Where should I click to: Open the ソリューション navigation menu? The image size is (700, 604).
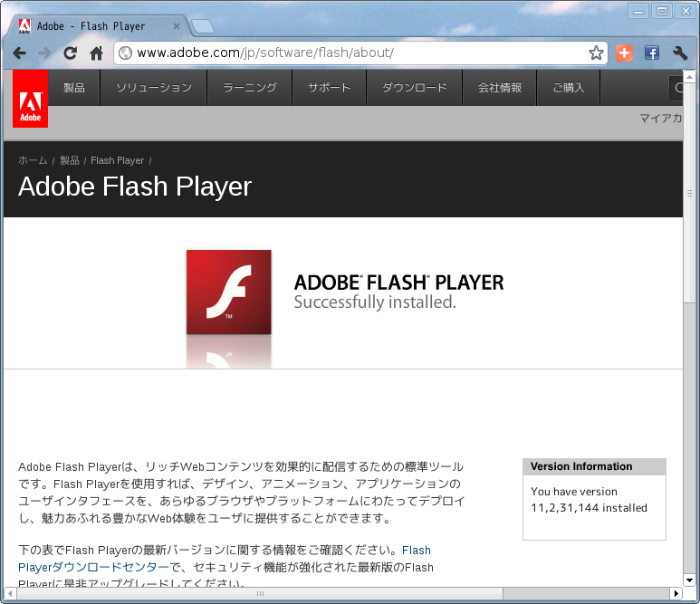coord(154,88)
